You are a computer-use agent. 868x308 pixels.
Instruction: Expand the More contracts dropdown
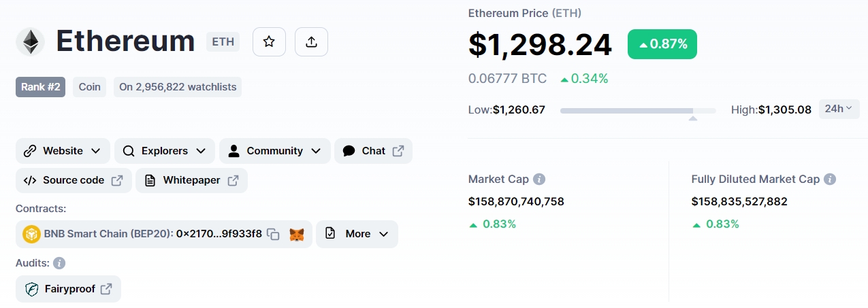pyautogui.click(x=357, y=234)
